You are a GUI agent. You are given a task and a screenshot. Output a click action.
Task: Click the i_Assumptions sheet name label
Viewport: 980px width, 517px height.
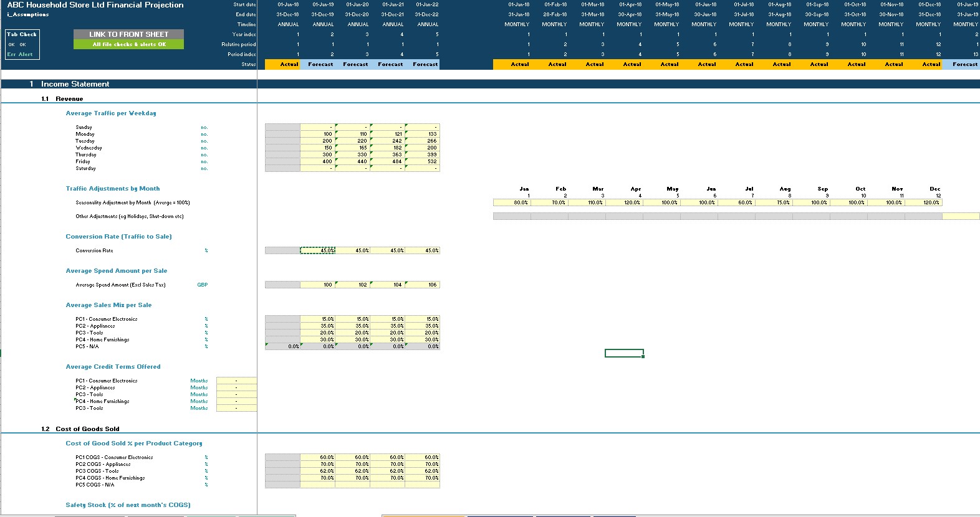[x=27, y=14]
